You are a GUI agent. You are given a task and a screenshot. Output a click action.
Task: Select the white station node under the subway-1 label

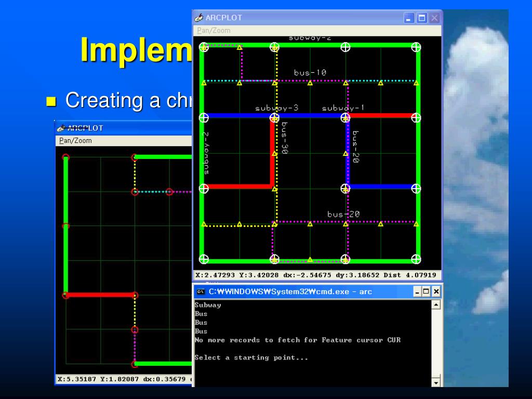click(345, 118)
